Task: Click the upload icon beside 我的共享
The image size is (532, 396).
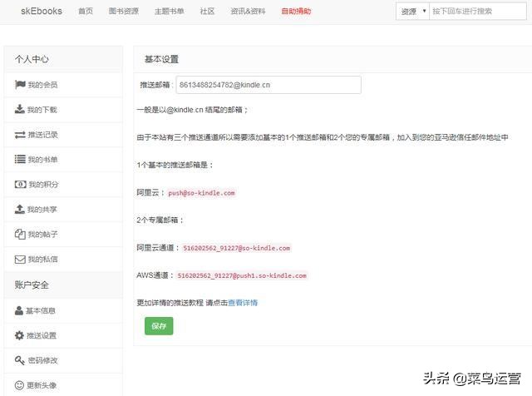Action: [x=20, y=209]
